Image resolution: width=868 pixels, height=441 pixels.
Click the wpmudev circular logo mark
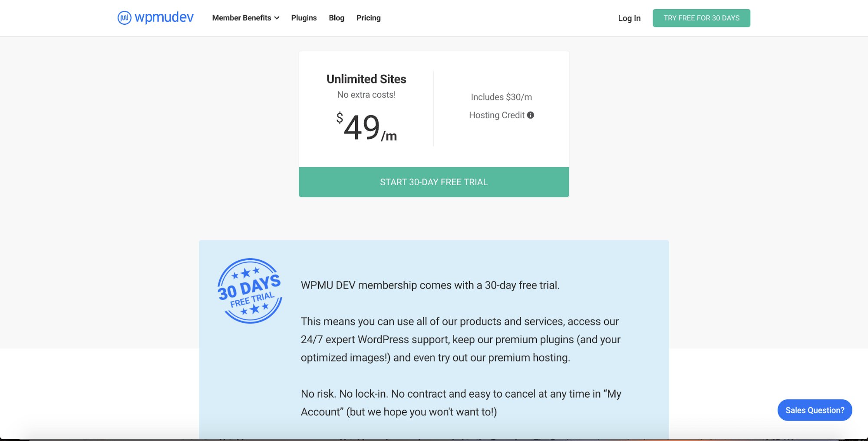coord(124,17)
